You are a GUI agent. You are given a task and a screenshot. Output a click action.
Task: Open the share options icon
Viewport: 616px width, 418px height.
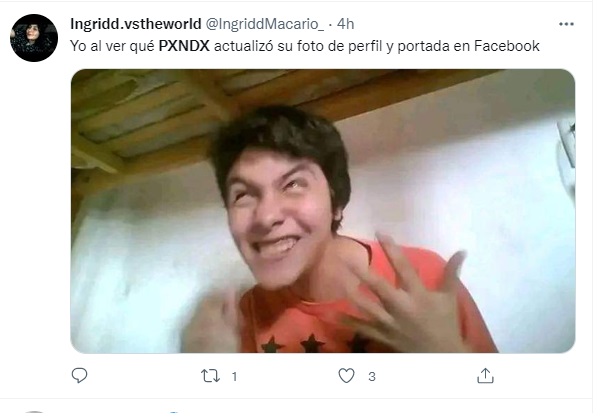pos(485,376)
